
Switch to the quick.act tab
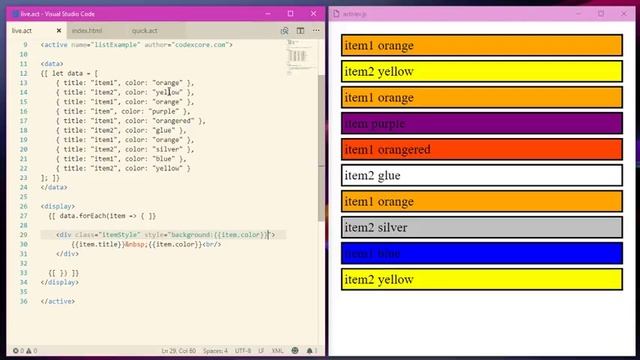pyautogui.click(x=144, y=31)
